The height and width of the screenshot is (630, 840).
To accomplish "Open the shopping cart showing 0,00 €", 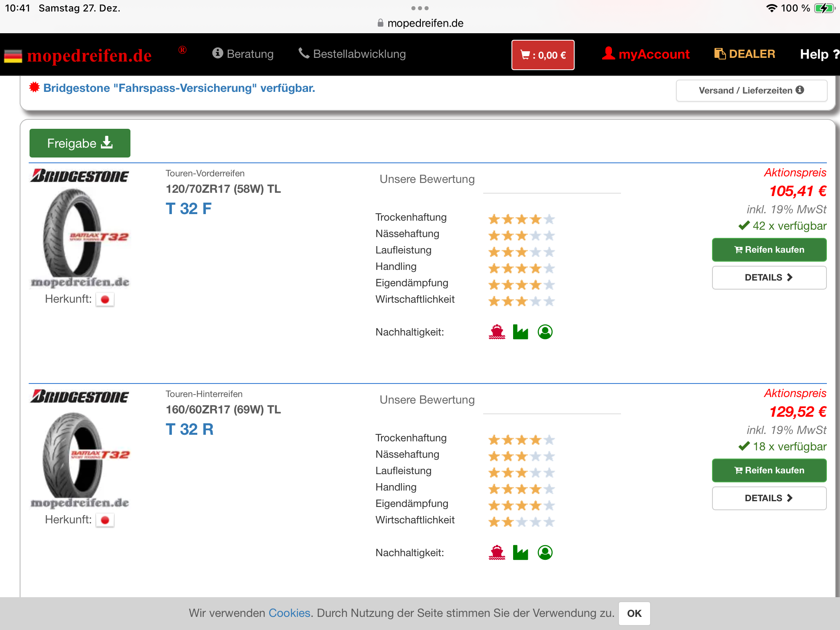I will click(x=543, y=55).
